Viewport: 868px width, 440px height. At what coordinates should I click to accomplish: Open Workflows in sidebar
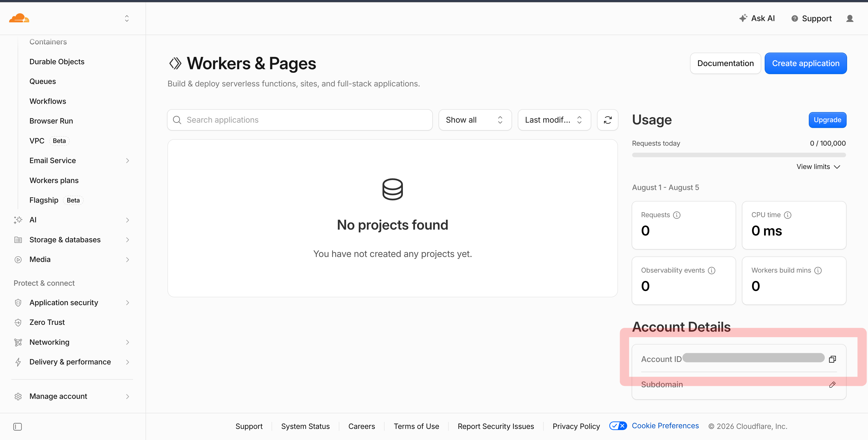tap(48, 101)
